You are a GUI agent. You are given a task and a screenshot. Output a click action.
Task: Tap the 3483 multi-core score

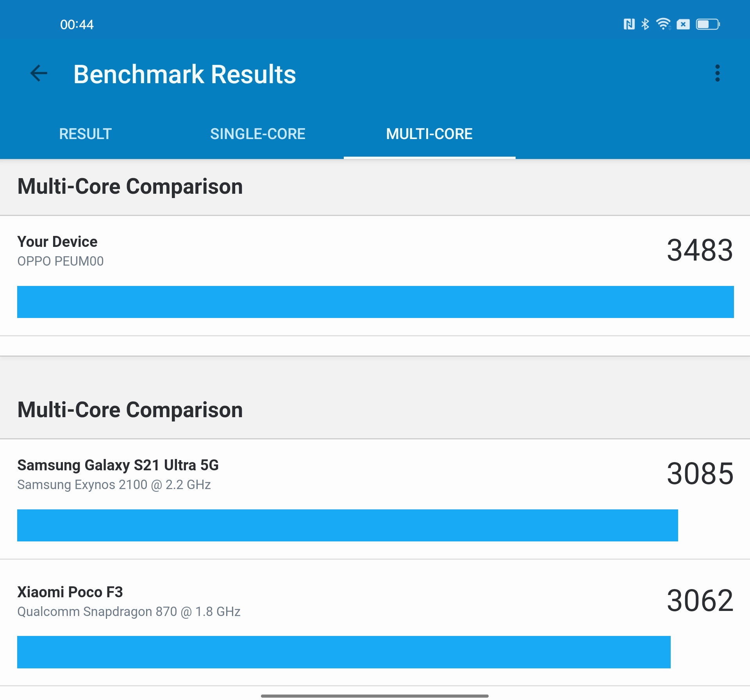[700, 250]
